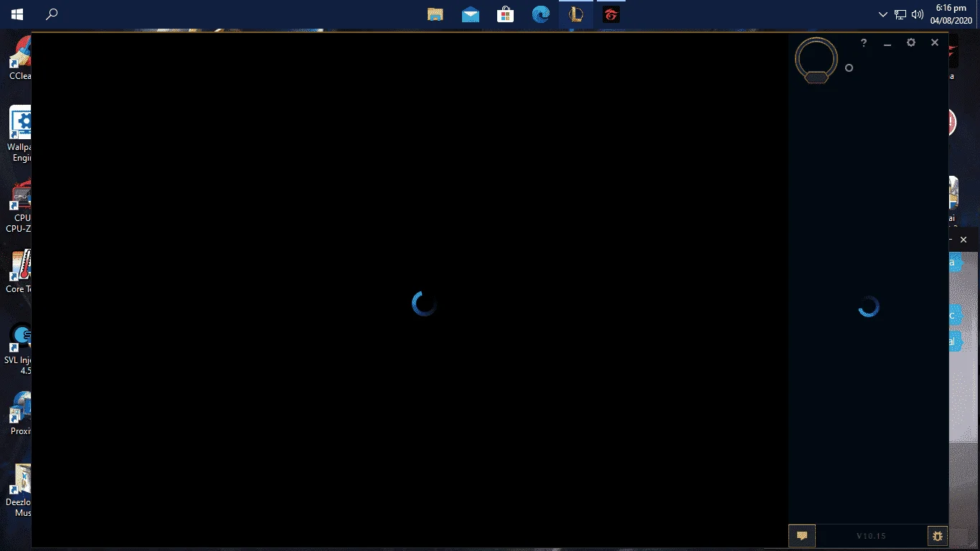Open the clock showing 6:16 pm
This screenshot has height=551, width=980.
[951, 14]
